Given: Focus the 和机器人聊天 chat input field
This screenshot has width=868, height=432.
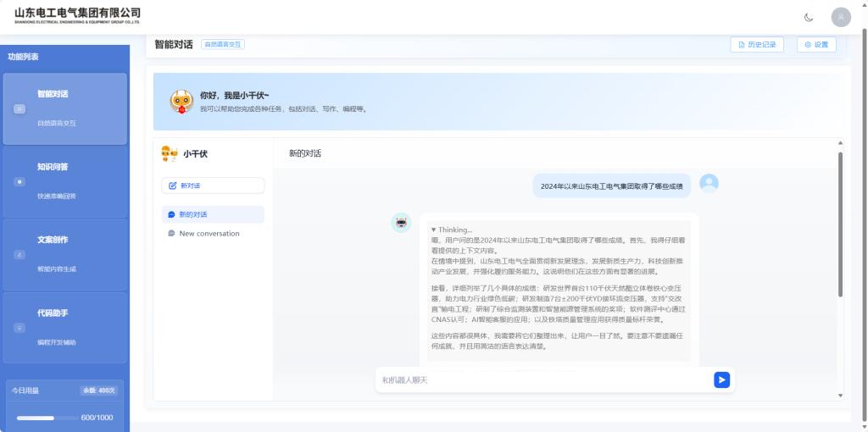Looking at the screenshot, I should tap(542, 380).
